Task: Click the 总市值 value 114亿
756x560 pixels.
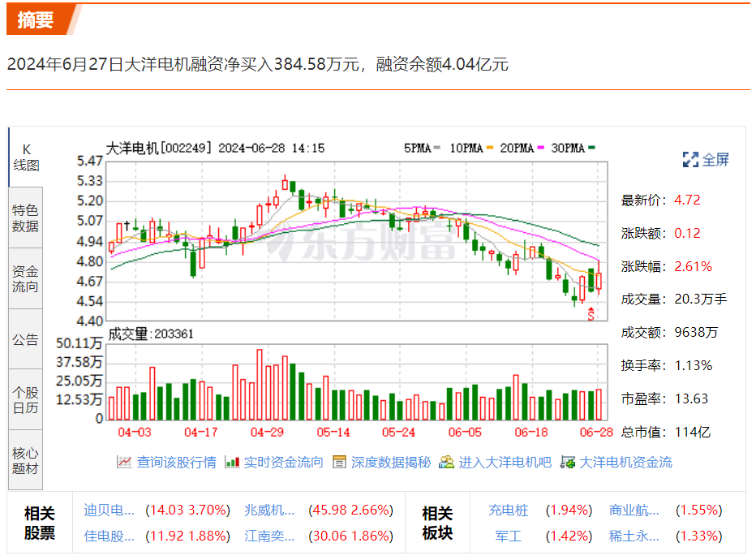Action: pyautogui.click(x=693, y=433)
